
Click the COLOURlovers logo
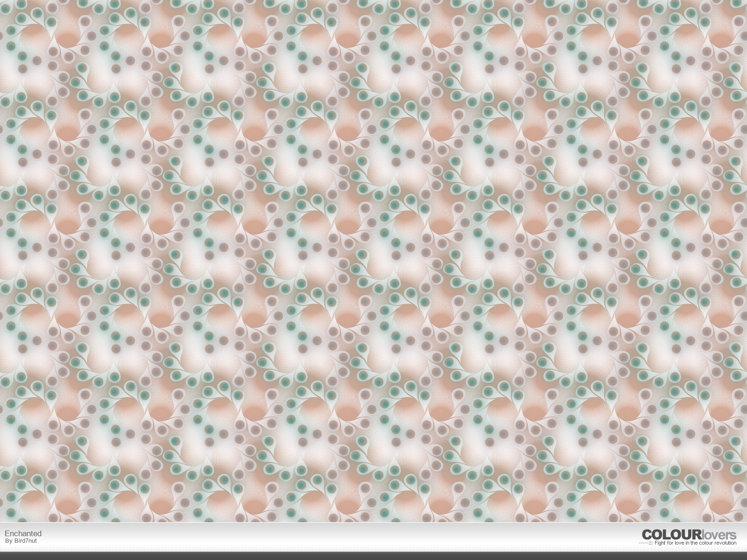689,535
